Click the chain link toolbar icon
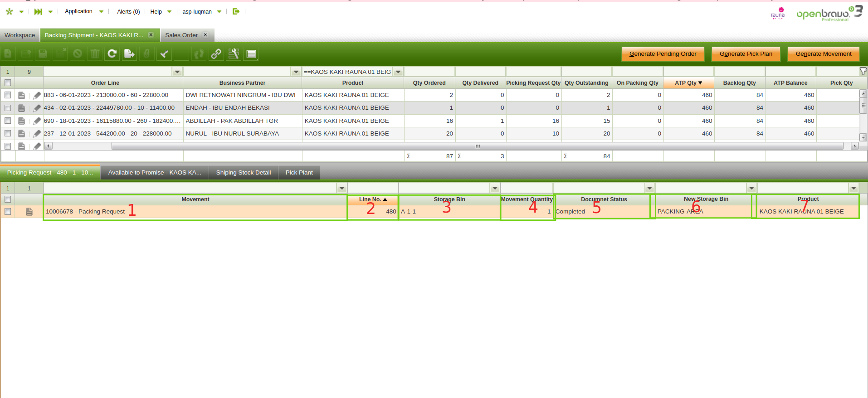The height and width of the screenshot is (398, 868). tap(216, 54)
